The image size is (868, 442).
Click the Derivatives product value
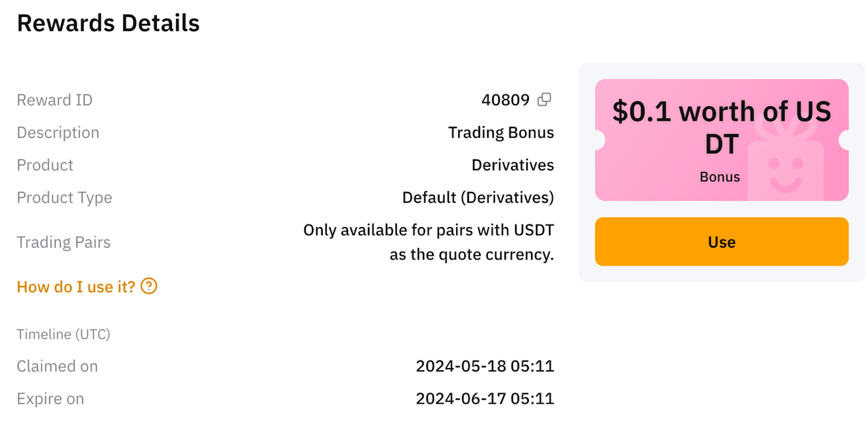coord(513,165)
